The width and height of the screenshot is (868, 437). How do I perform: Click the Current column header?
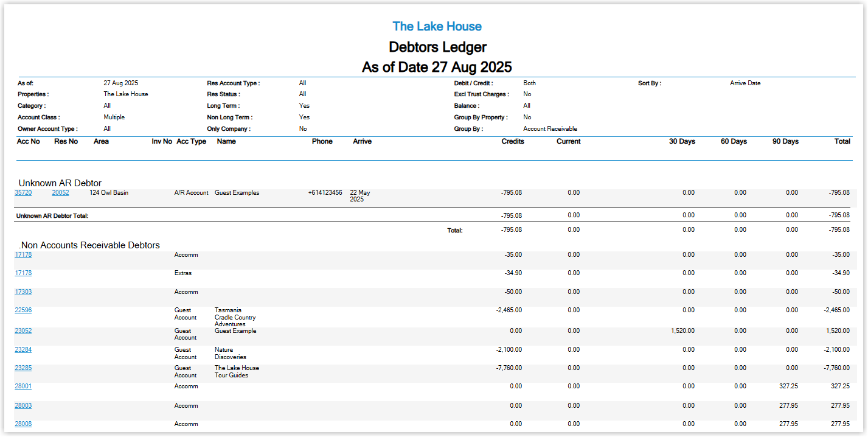pos(569,141)
